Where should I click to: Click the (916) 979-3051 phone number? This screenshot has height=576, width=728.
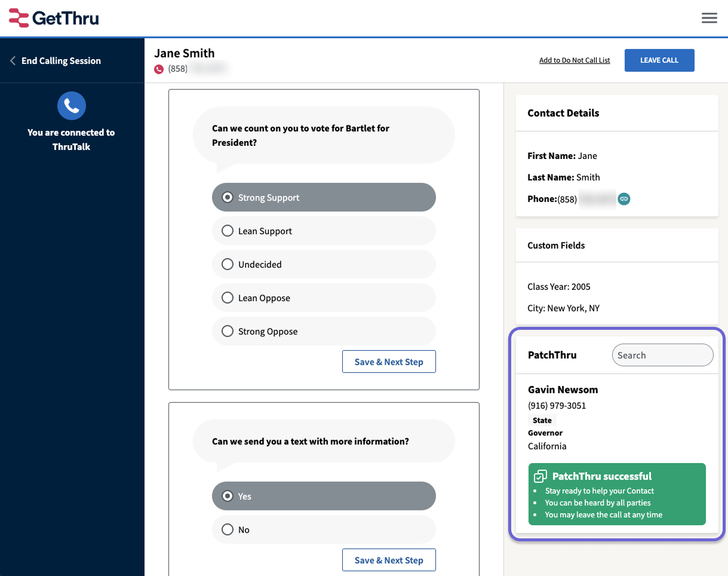557,406
